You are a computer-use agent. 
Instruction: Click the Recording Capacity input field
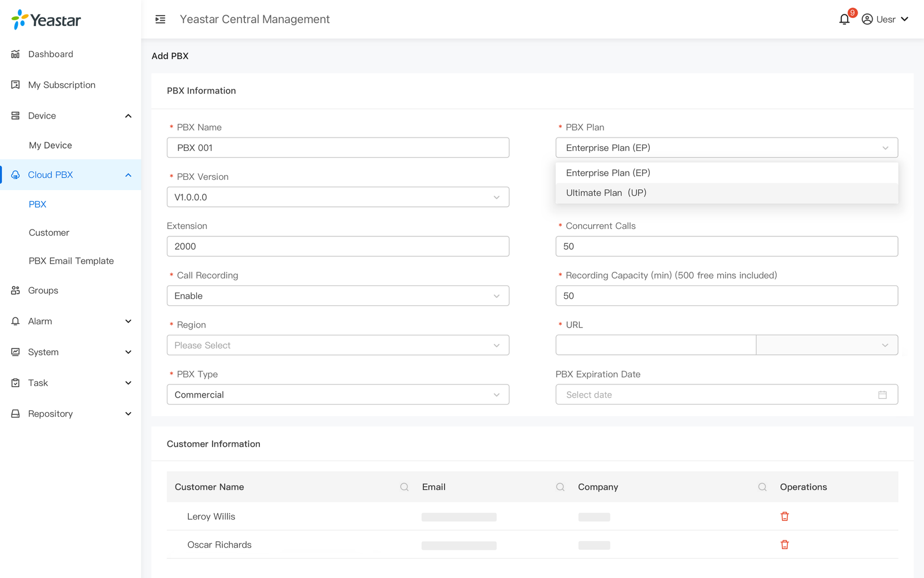click(x=726, y=296)
